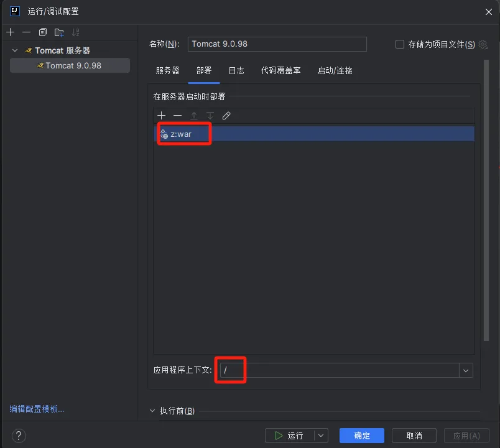Viewport: 500px width, 448px height.
Task: Open 编辑配置模板 link
Action: point(37,409)
